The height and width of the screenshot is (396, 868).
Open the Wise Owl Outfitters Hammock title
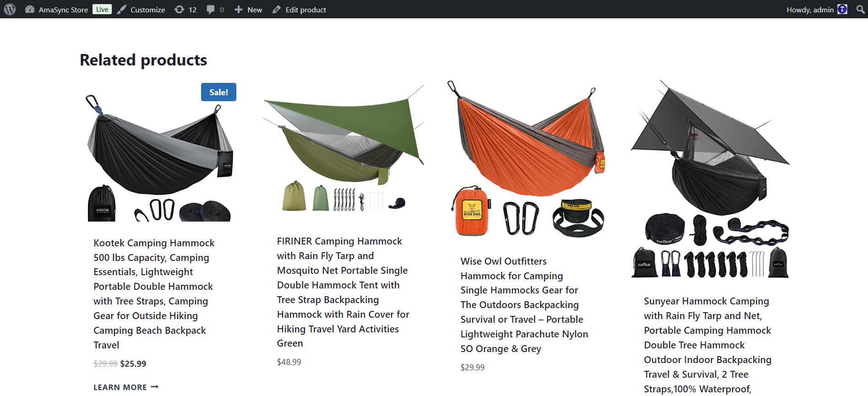(x=524, y=304)
